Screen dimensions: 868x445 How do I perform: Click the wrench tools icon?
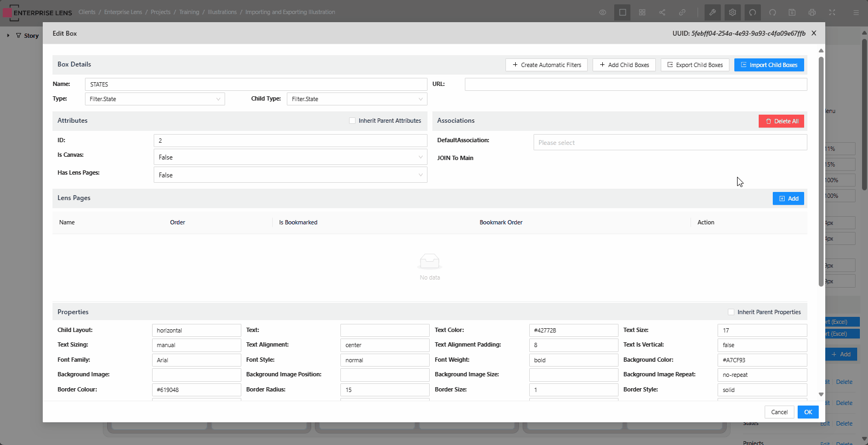click(x=712, y=12)
